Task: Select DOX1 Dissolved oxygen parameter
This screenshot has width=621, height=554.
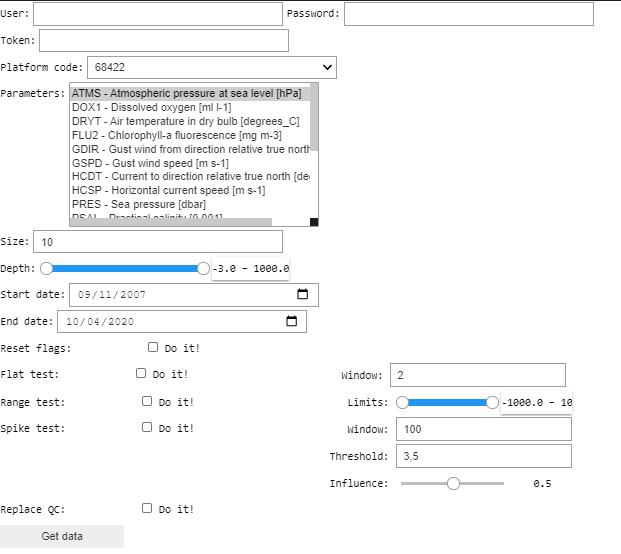Action: click(x=190, y=107)
